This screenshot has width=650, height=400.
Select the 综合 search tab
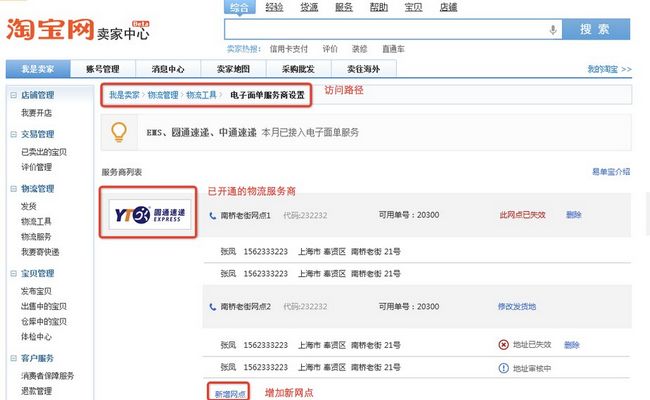tap(240, 7)
